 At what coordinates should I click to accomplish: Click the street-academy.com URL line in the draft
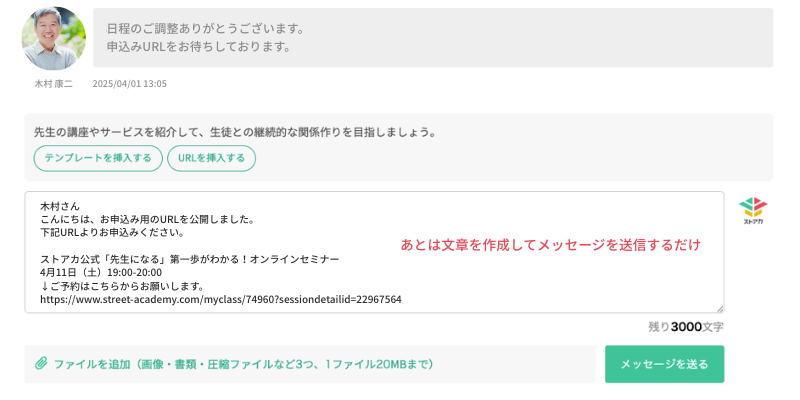pos(221,299)
